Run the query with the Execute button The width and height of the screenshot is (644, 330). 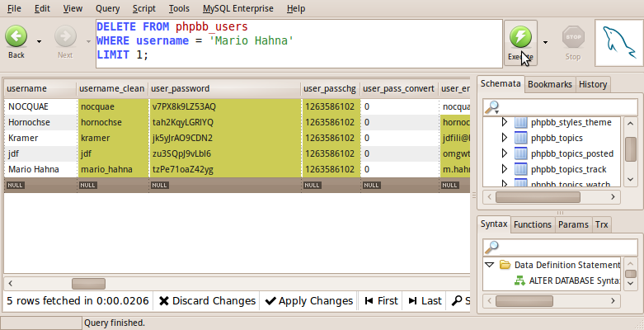[520, 43]
